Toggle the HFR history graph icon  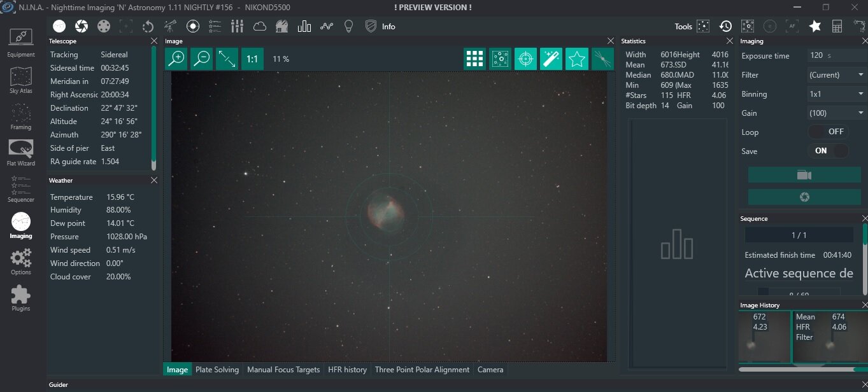[x=327, y=26]
